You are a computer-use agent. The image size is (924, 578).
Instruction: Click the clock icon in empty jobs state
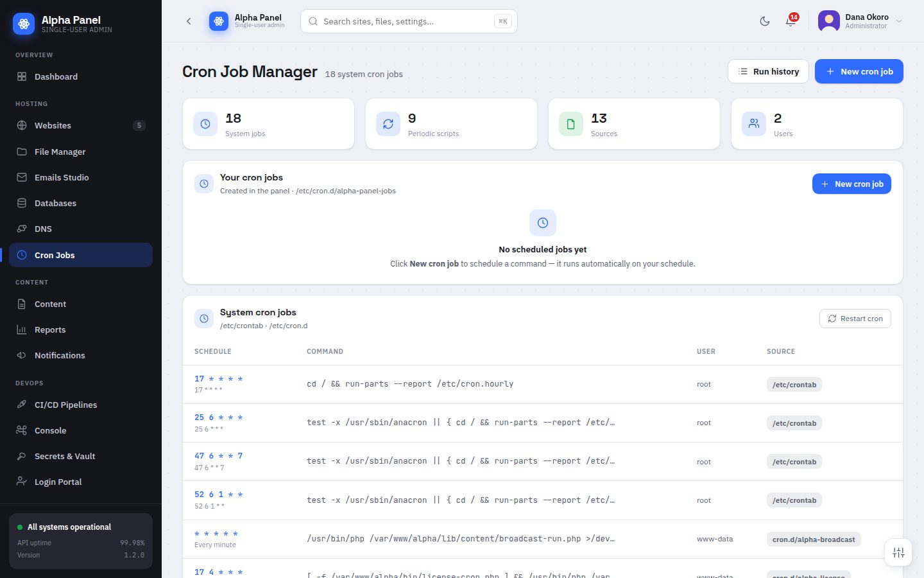[543, 223]
